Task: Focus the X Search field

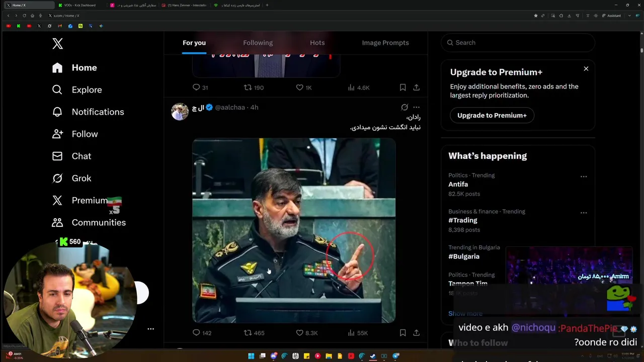Action: coord(518,43)
